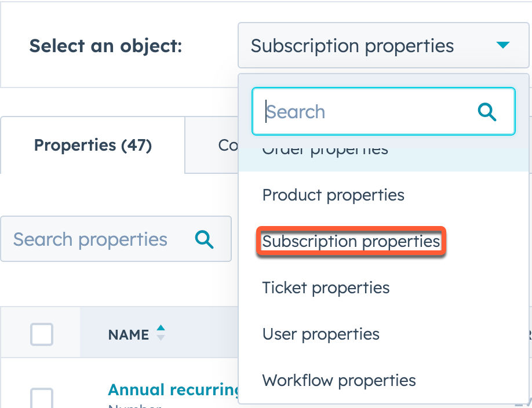Open the Annual recurring property link

(168, 389)
